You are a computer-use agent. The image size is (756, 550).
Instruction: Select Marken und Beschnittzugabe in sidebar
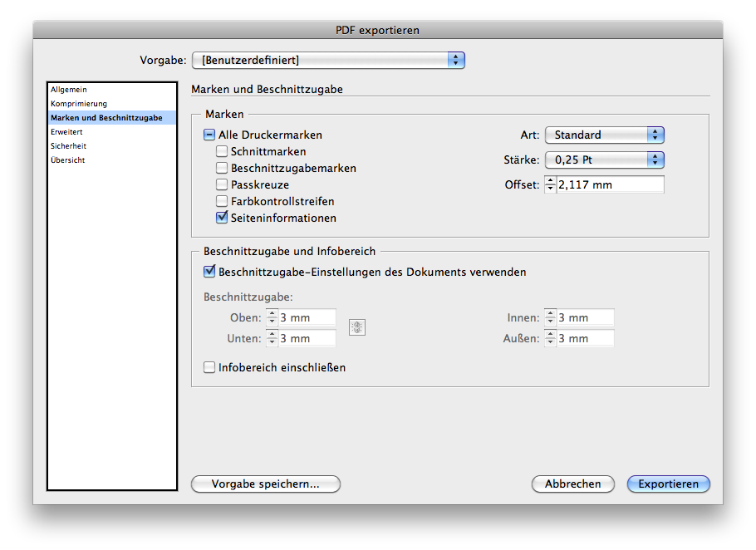click(112, 118)
